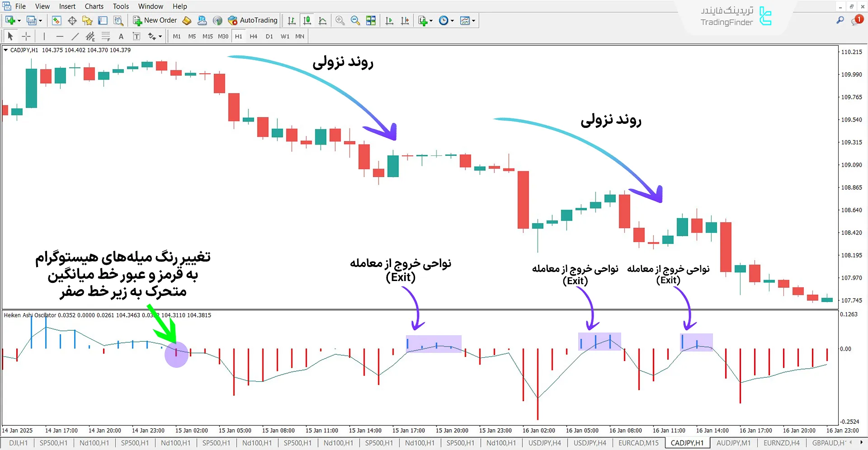Screen dimensions: 868x450
Task: Zoom in on the chart
Action: [x=340, y=20]
